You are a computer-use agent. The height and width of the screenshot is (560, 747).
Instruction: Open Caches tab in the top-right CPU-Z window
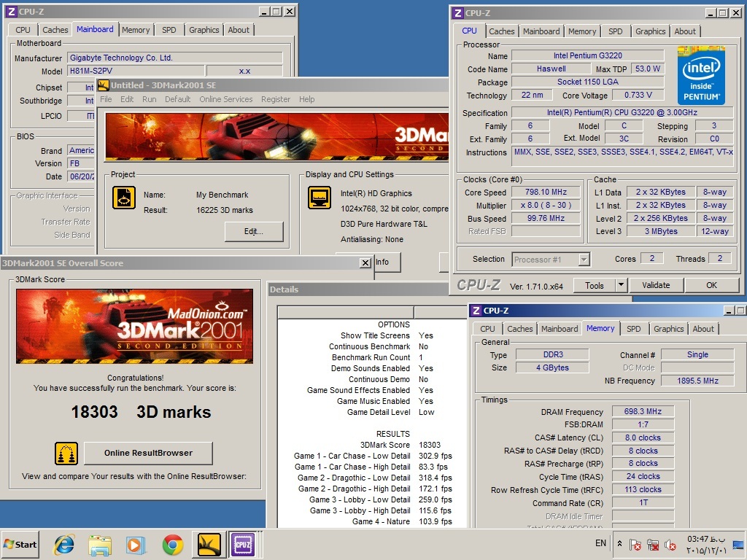(502, 31)
